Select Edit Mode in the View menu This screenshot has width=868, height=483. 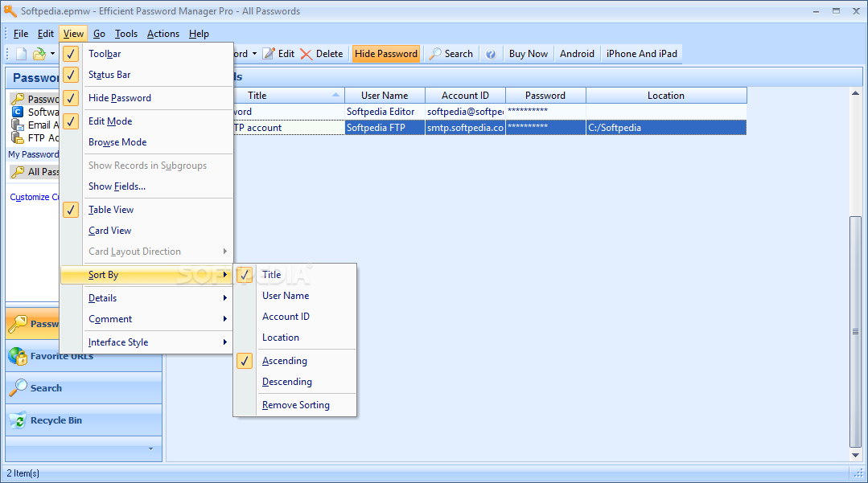pos(146,121)
